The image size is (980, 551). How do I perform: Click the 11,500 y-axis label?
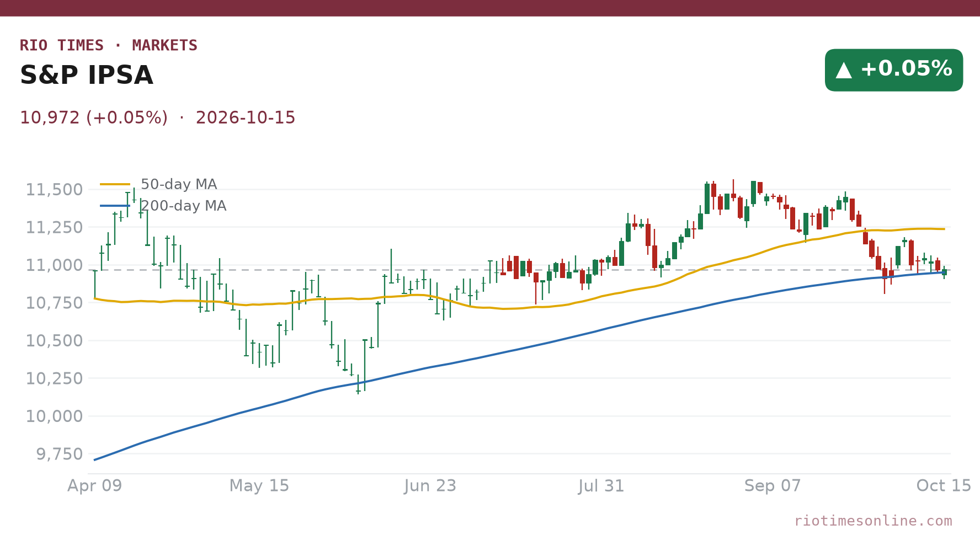[x=54, y=190]
